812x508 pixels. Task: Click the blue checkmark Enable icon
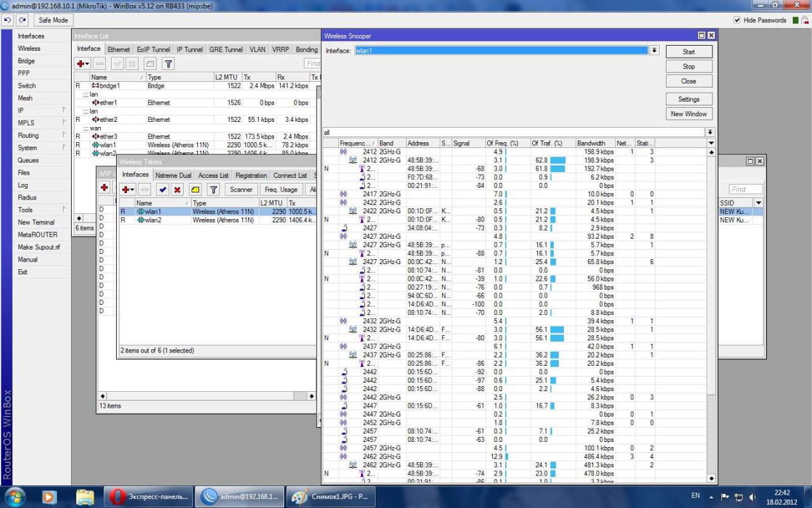point(162,189)
